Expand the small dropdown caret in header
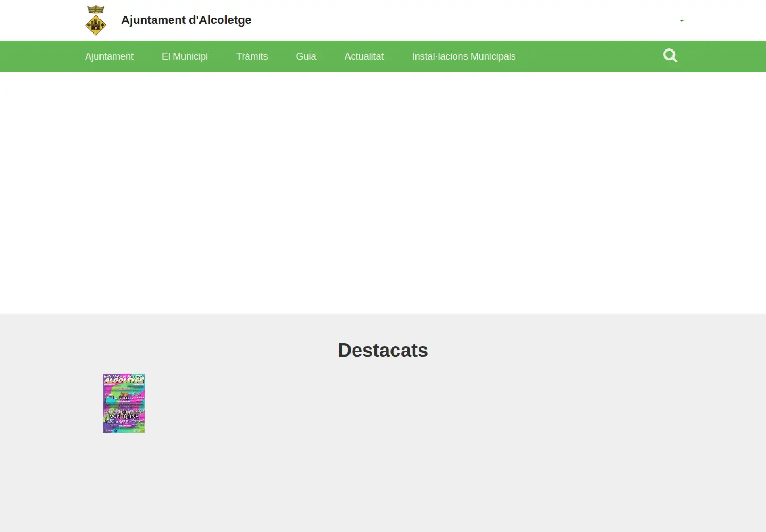This screenshot has width=766, height=532. (x=682, y=21)
